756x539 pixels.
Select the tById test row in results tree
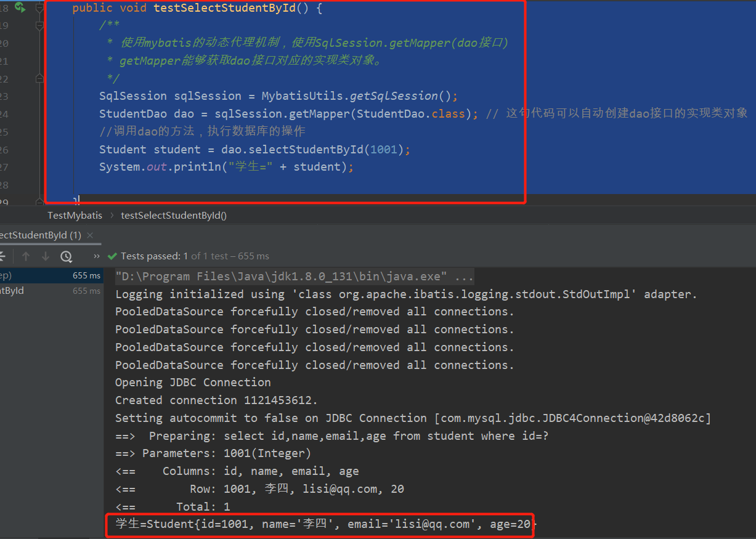point(52,291)
